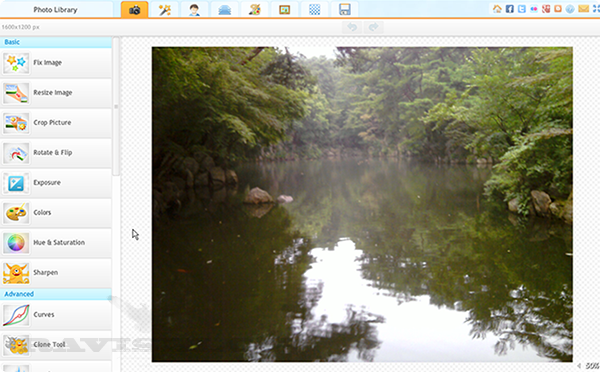
Task: Click the undo arrow button
Action: (352, 27)
